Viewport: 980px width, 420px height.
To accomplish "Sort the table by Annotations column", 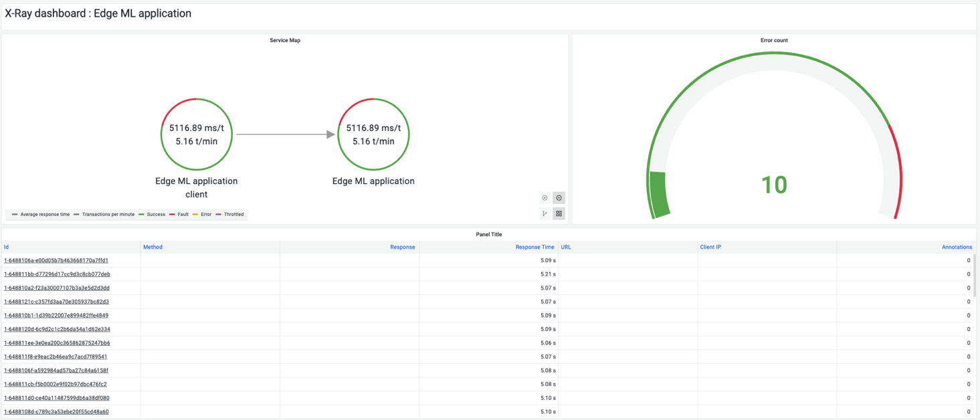I will click(957, 247).
